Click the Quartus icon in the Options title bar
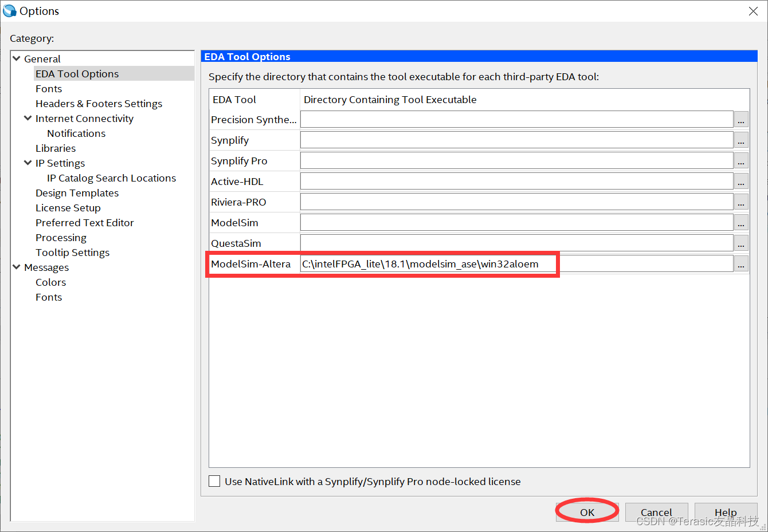The height and width of the screenshot is (532, 768). pos(10,11)
